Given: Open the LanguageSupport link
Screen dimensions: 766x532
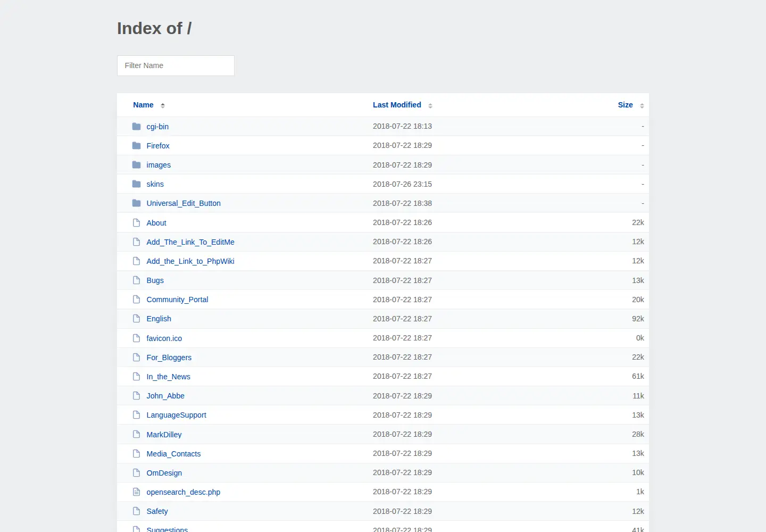Looking at the screenshot, I should pyautogui.click(x=177, y=415).
